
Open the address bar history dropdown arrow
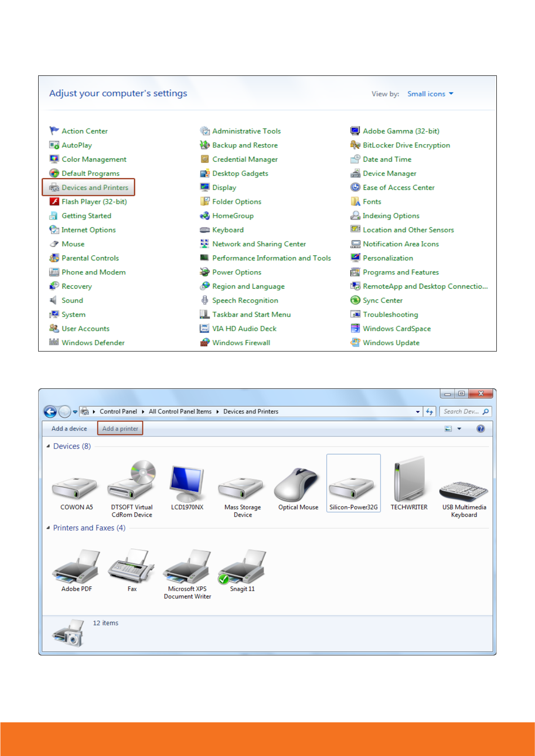pos(418,412)
